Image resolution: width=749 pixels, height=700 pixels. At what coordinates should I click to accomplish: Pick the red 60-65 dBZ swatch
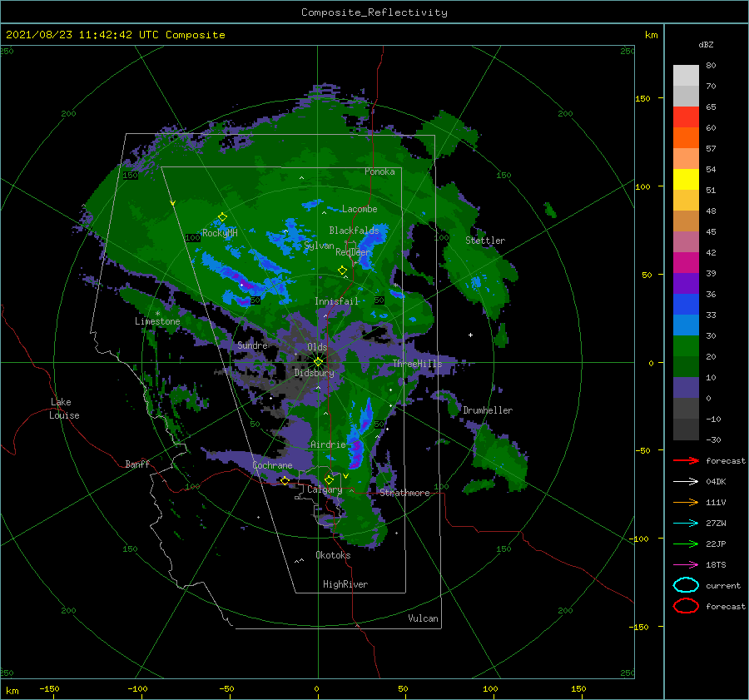point(686,117)
